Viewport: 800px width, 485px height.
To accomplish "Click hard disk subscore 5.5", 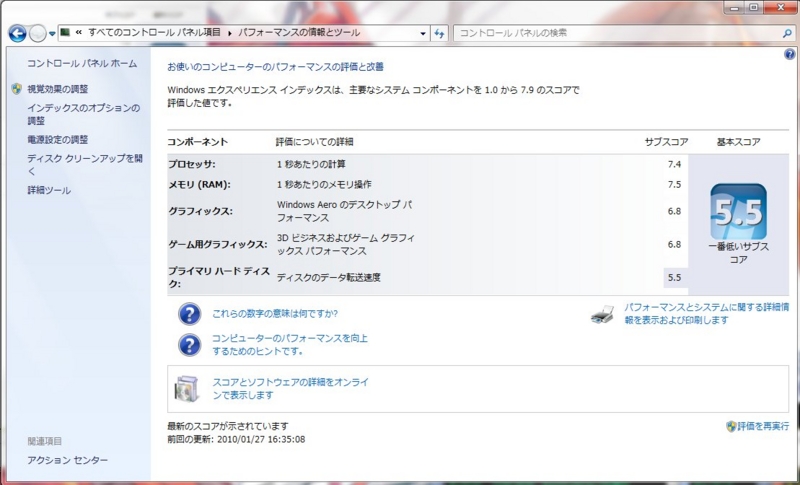I will point(674,278).
